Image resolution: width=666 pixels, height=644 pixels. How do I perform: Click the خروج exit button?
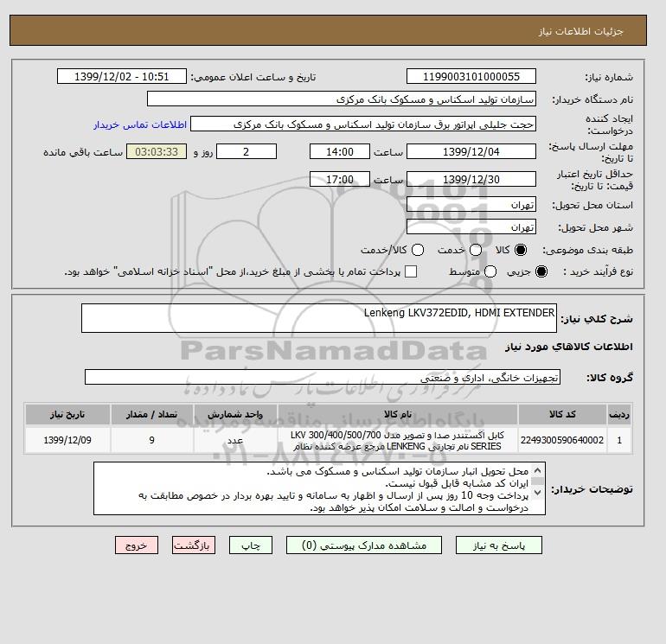[137, 545]
